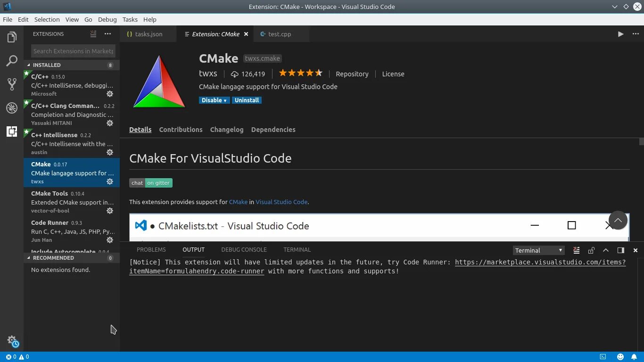The width and height of the screenshot is (644, 362).
Task: Toggle output scroll lock icon
Action: (591, 250)
